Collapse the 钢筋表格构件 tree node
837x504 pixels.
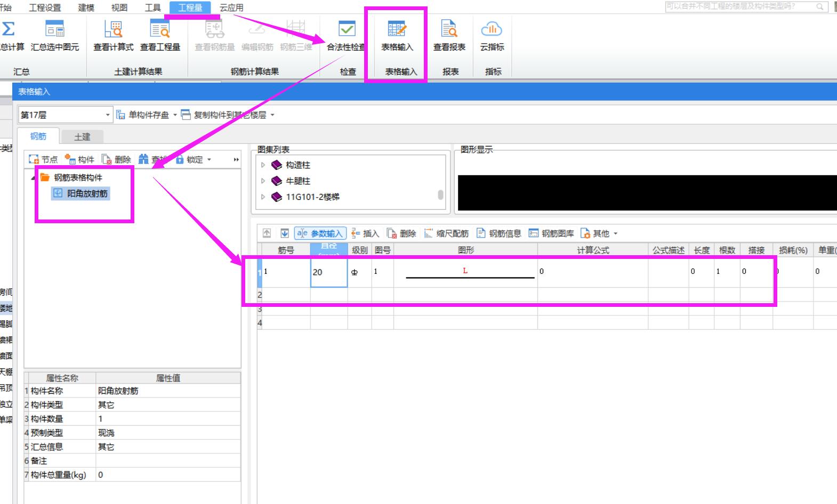tap(34, 178)
